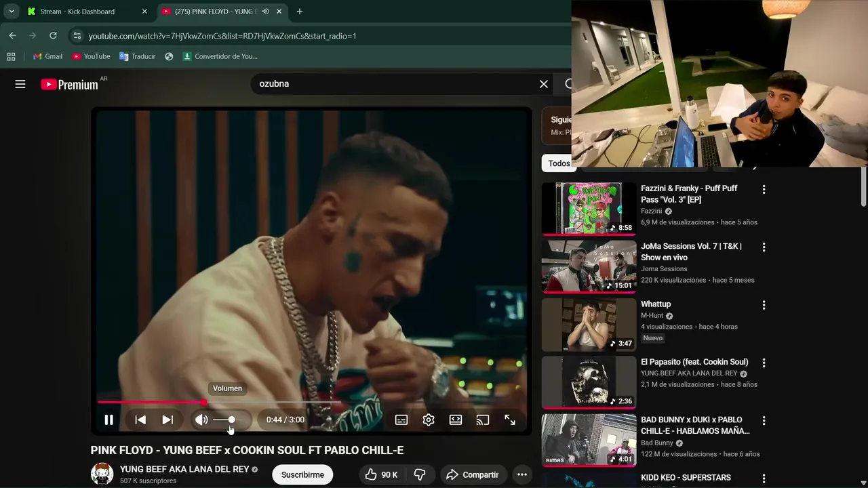Like the video with 90 K thumbs up
Viewport: 868px width, 488px height.
381,474
